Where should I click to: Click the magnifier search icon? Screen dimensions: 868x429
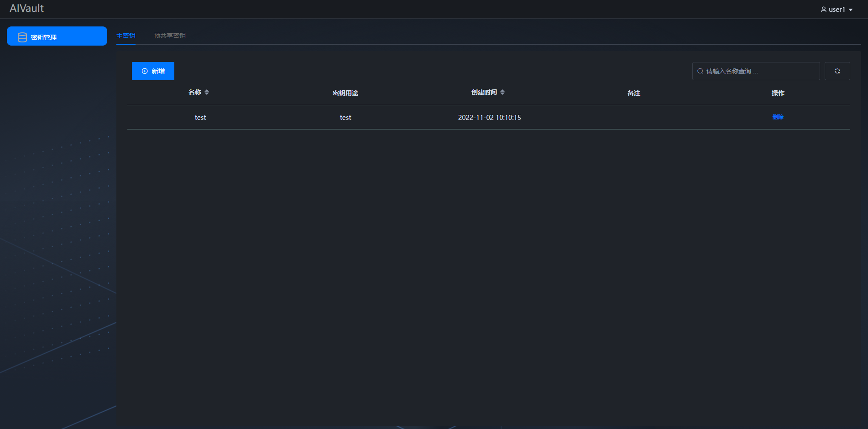[x=700, y=71]
